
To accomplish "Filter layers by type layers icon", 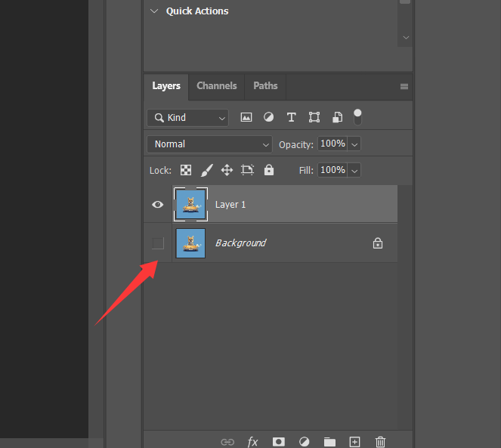I will 291,117.
